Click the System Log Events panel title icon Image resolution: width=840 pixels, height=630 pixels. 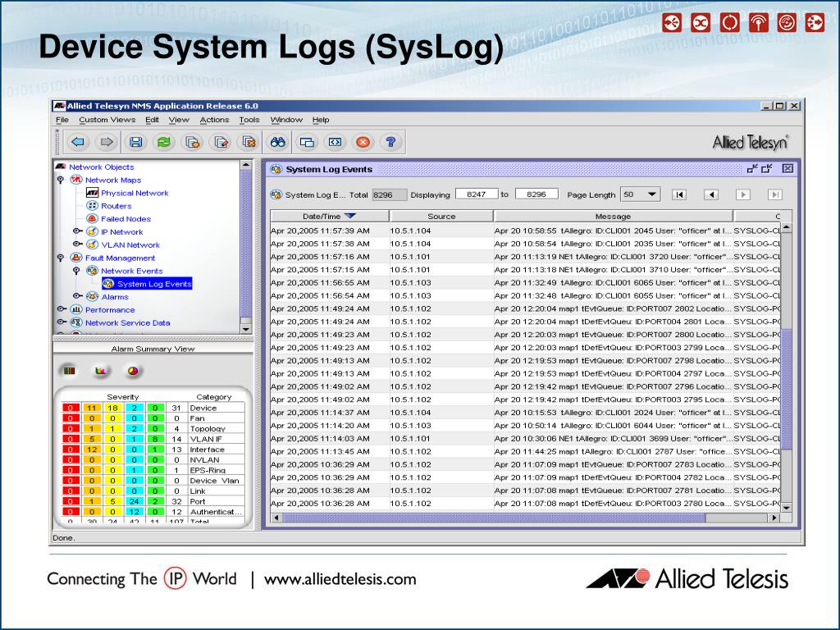pos(276,169)
